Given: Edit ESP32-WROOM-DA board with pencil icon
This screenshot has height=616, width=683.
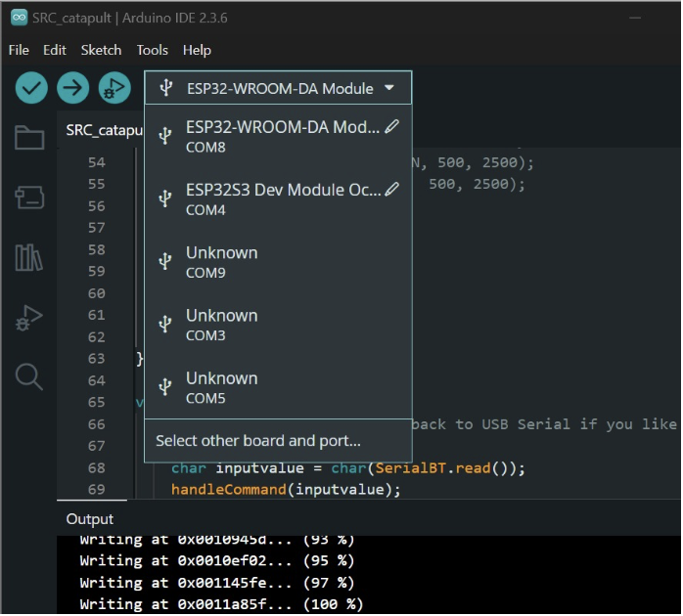Looking at the screenshot, I should click(x=392, y=127).
